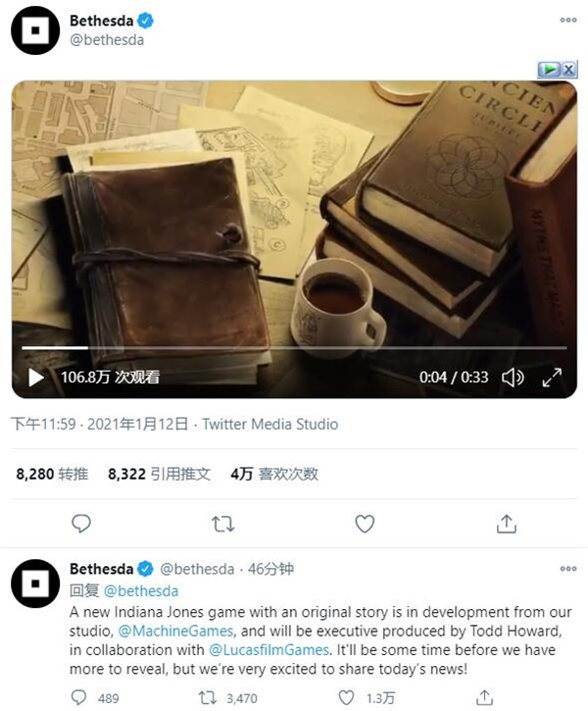Open Bethesda profile avatar at top
Screen dimensions: 588x711
point(35,30)
